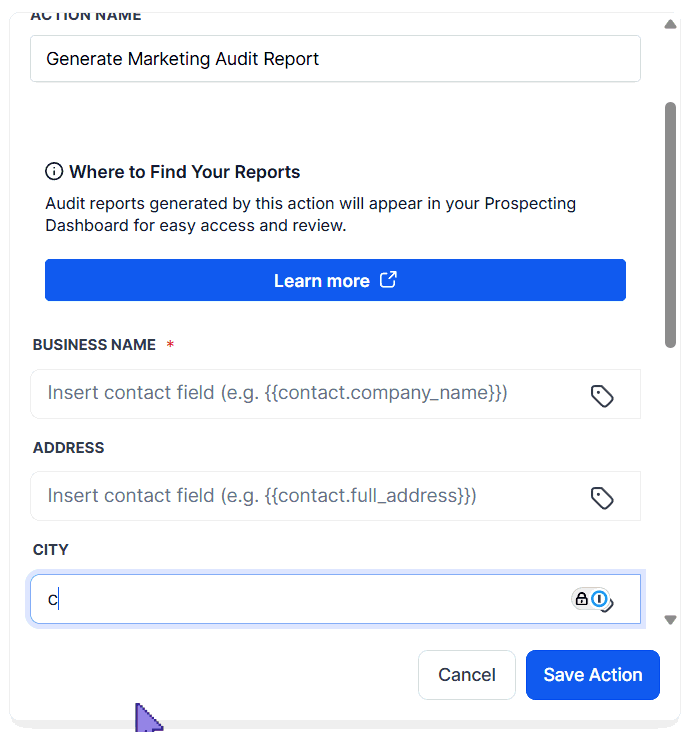Click the CITY field label
The image size is (696, 732).
click(50, 550)
